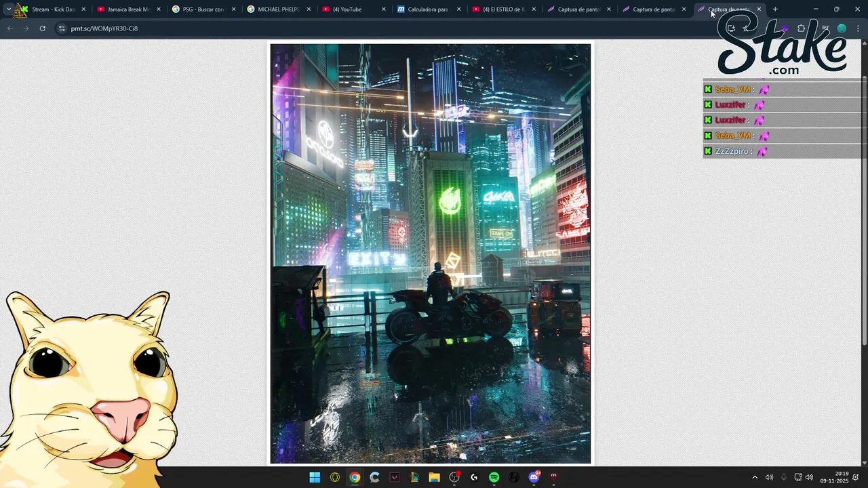This screenshot has width=868, height=488.
Task: Open Spotify from the taskbar
Action: coord(494,477)
